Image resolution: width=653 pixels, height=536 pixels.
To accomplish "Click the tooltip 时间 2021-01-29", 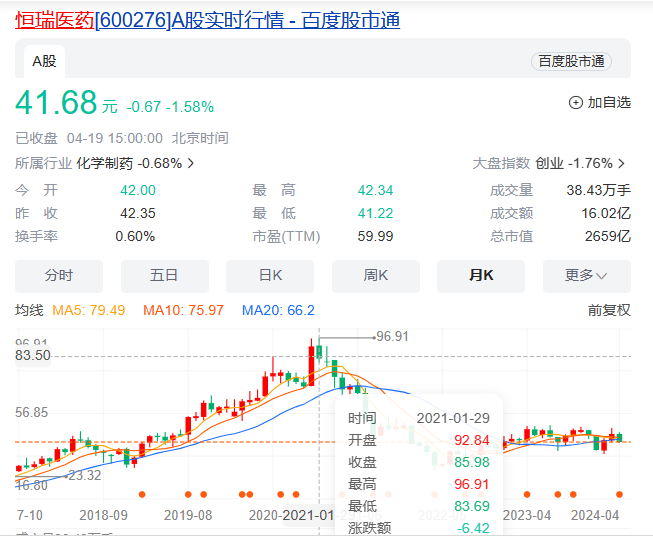I will point(453,418).
